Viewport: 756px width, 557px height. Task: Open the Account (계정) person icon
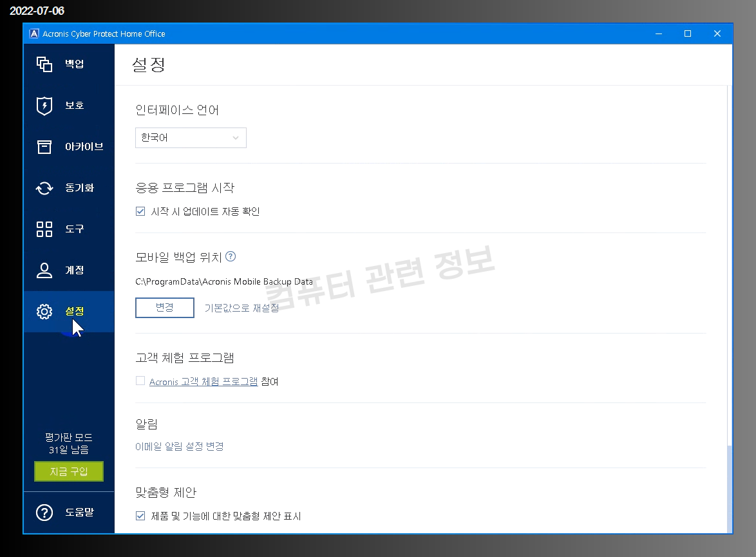coord(44,270)
